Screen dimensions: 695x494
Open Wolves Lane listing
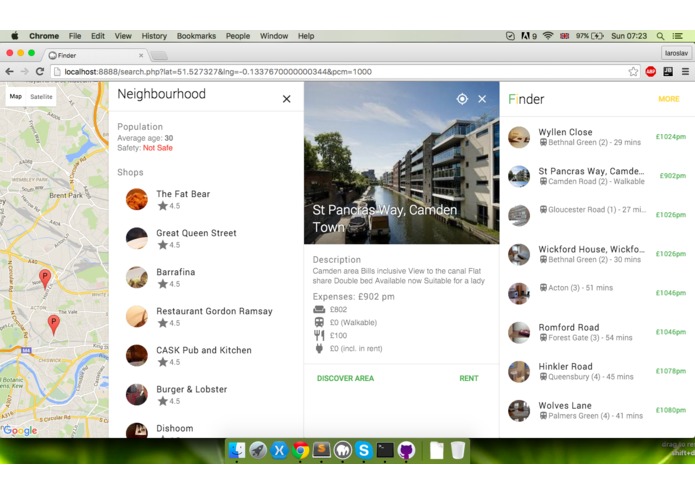point(597,410)
